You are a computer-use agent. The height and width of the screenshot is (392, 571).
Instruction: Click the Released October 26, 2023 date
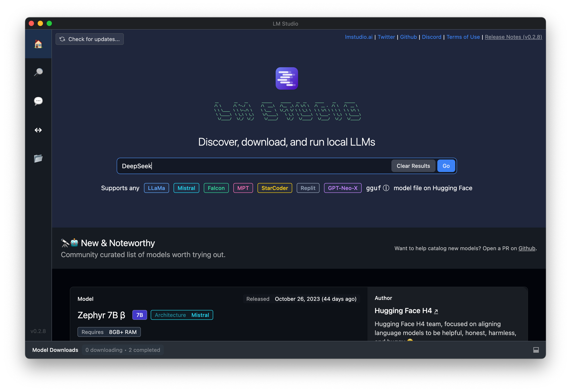point(301,299)
